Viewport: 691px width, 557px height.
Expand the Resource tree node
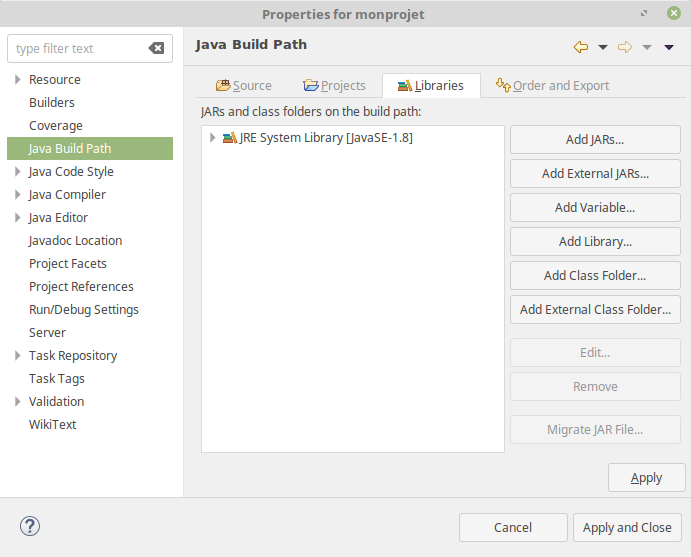click(18, 79)
